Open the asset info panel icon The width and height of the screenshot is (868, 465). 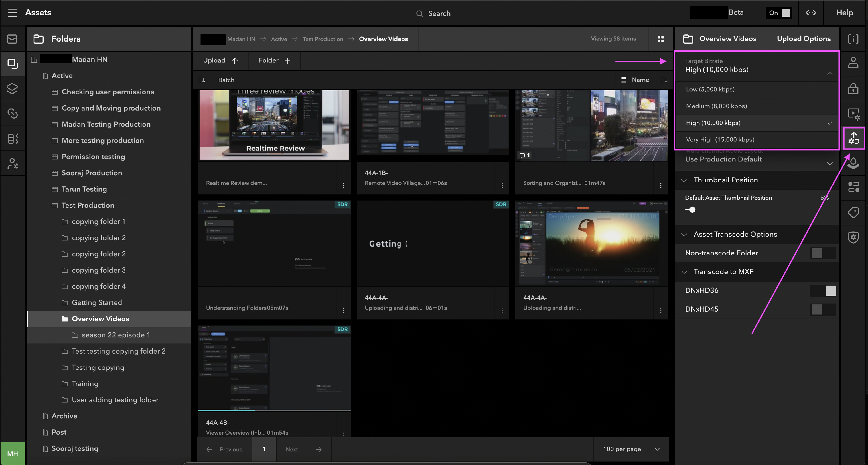(853, 39)
